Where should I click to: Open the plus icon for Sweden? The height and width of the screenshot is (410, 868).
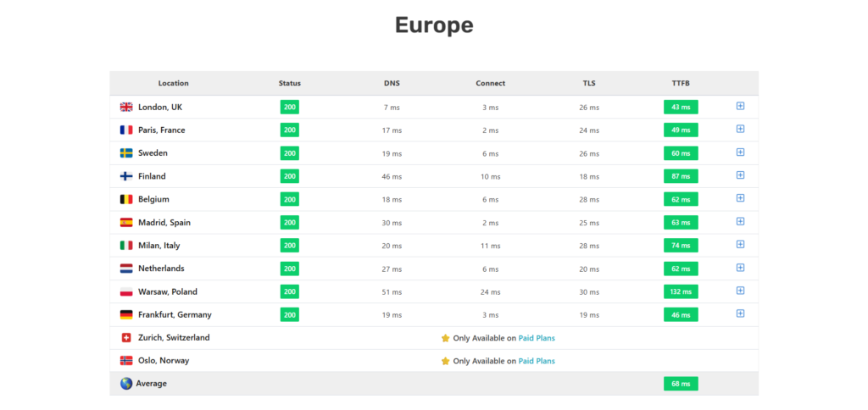740,152
